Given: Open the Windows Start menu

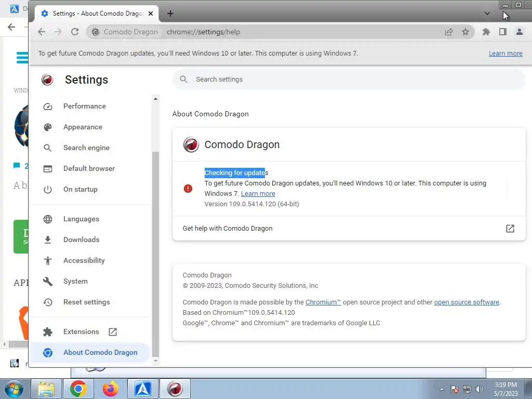Looking at the screenshot, I should pyautogui.click(x=13, y=389).
